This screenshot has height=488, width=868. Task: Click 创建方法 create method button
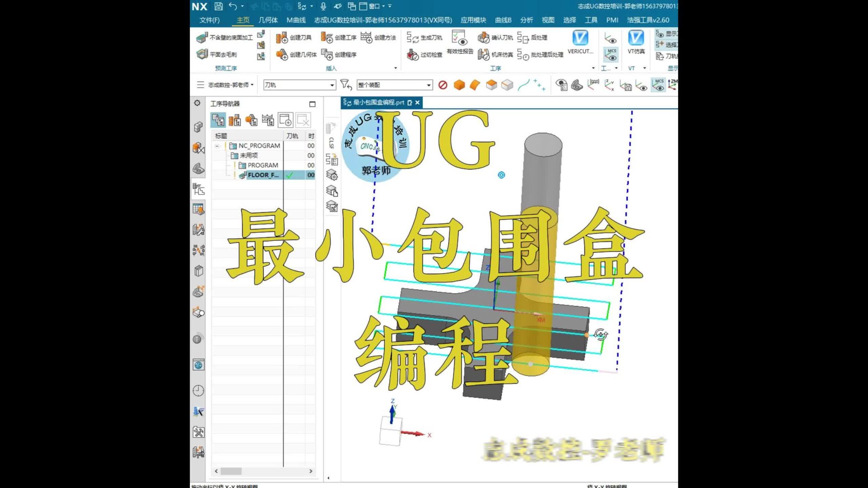(x=378, y=38)
